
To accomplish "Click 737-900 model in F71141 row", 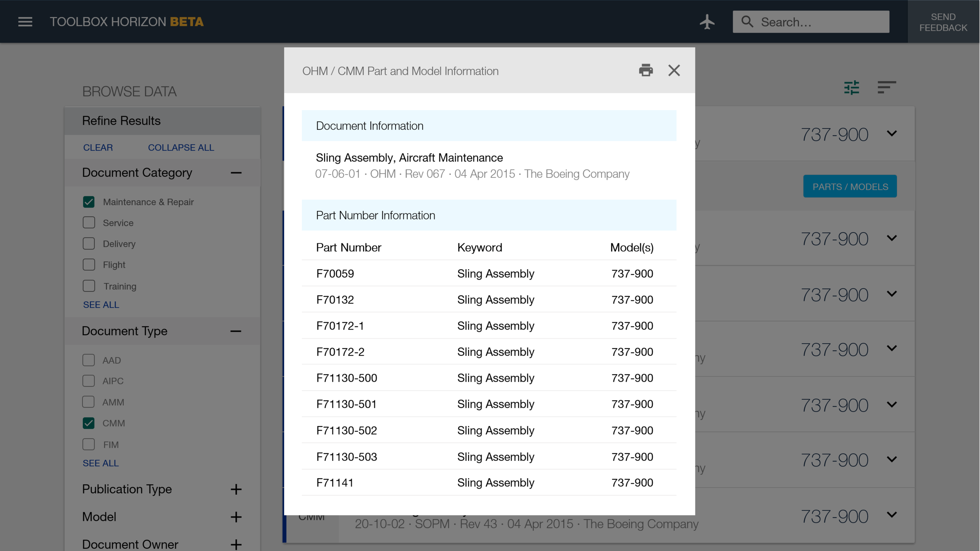I will click(x=632, y=482).
